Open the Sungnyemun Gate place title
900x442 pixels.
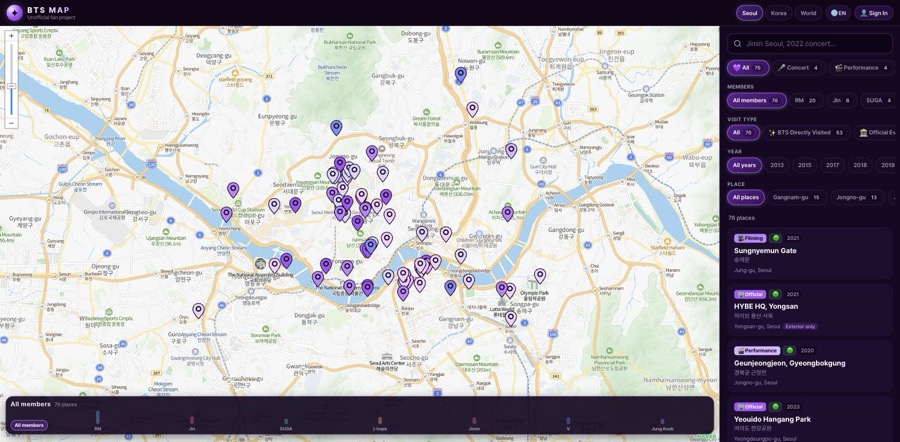[x=765, y=251]
